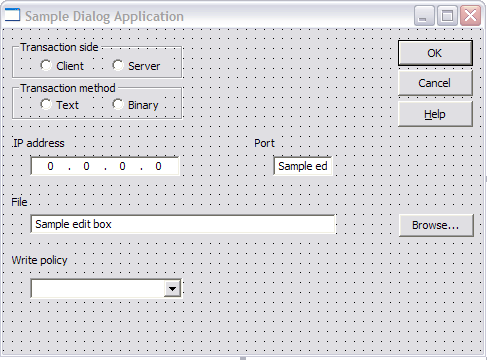
Task: Click the Port label
Action: tap(264, 143)
